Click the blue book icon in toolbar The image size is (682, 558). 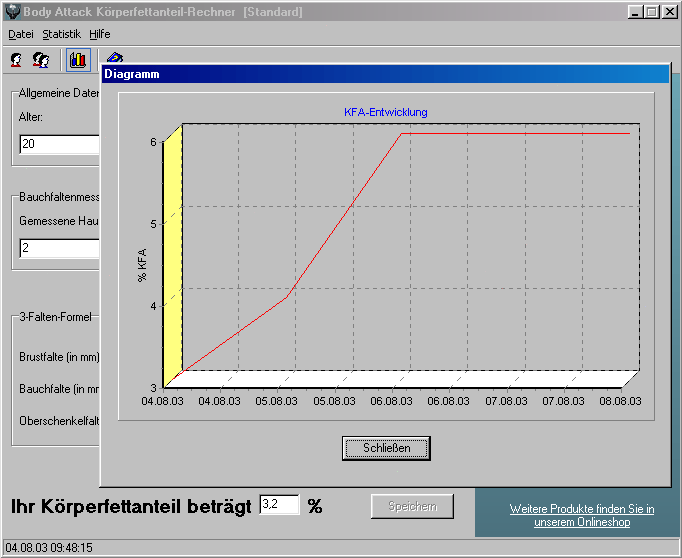click(x=114, y=57)
